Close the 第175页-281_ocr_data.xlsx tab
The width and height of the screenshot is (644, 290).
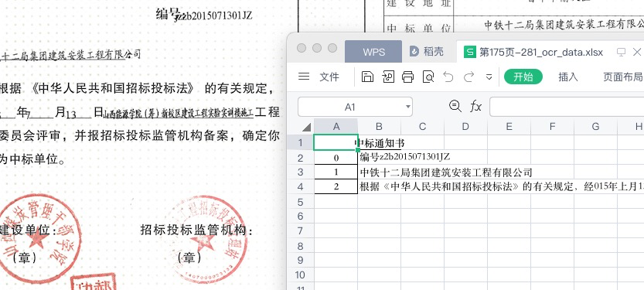(x=637, y=52)
